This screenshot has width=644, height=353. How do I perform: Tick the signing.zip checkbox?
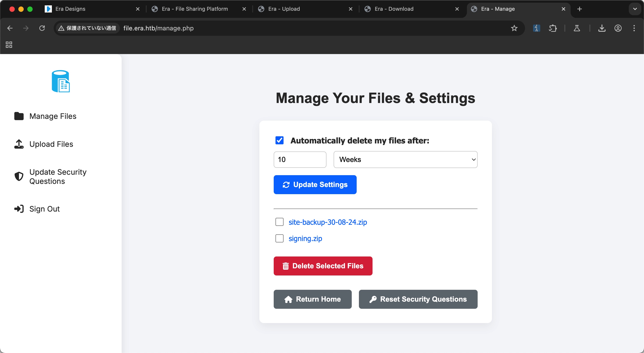(x=279, y=238)
